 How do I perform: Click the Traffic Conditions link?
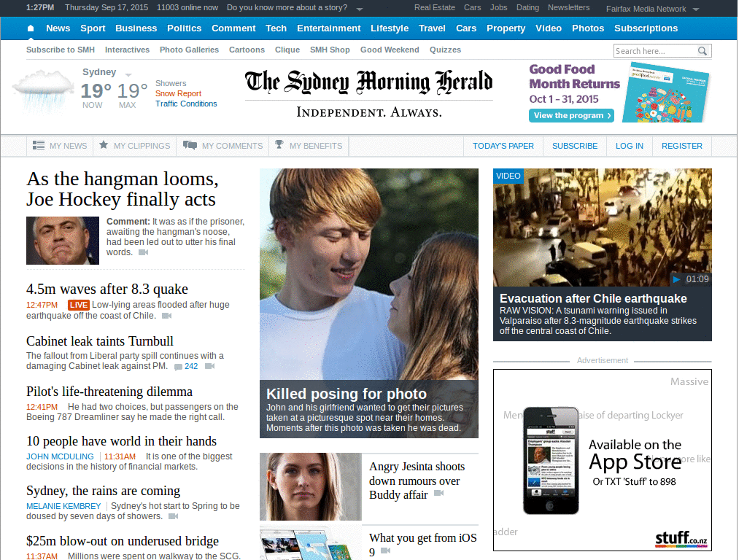click(186, 104)
